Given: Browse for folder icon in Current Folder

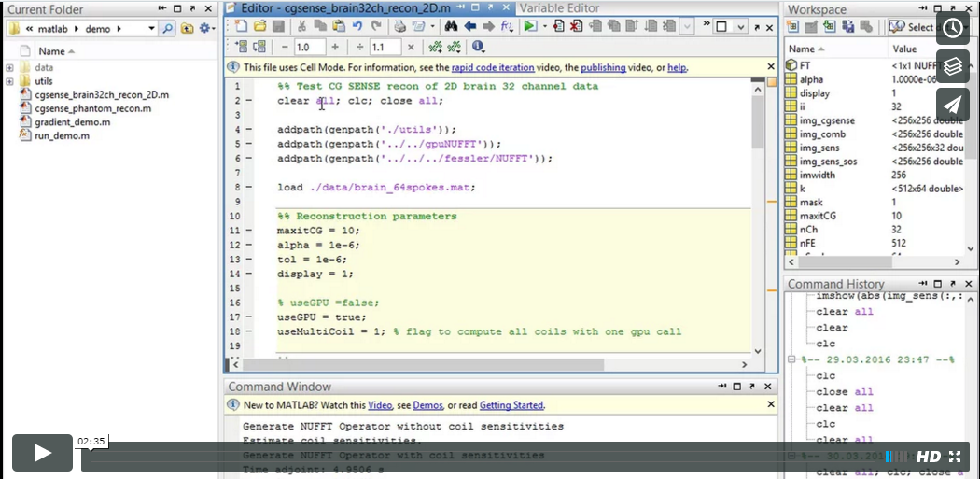Looking at the screenshot, I should (x=187, y=29).
